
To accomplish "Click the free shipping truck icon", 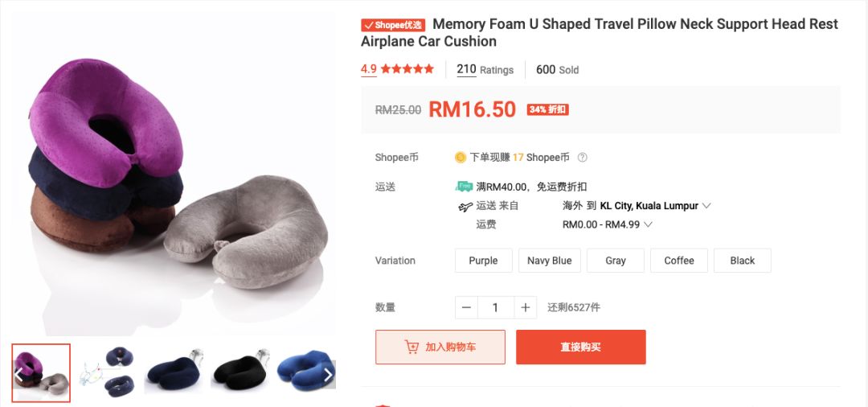I will coord(464,187).
